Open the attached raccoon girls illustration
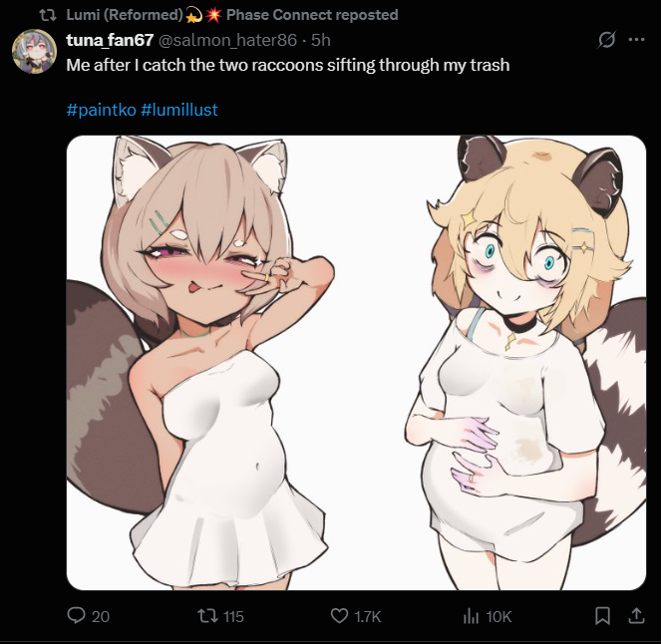The width and height of the screenshot is (661, 644). coord(356,363)
